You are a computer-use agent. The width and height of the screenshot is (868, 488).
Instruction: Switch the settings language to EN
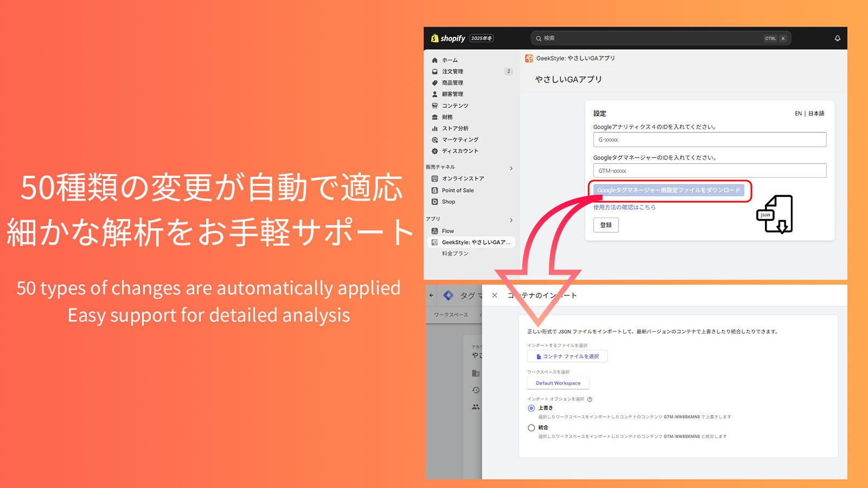(x=798, y=114)
